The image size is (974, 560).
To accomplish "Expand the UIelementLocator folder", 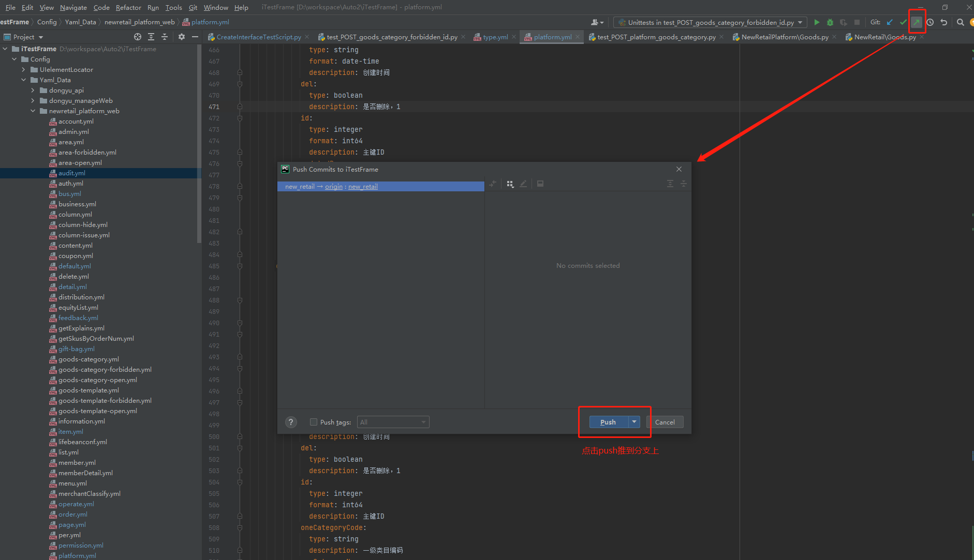I will click(24, 69).
